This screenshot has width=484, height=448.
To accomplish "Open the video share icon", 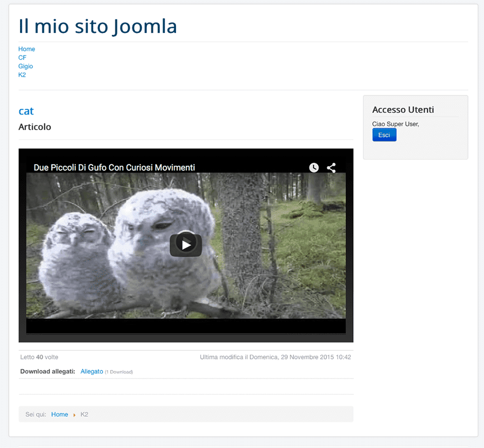I will [x=331, y=168].
